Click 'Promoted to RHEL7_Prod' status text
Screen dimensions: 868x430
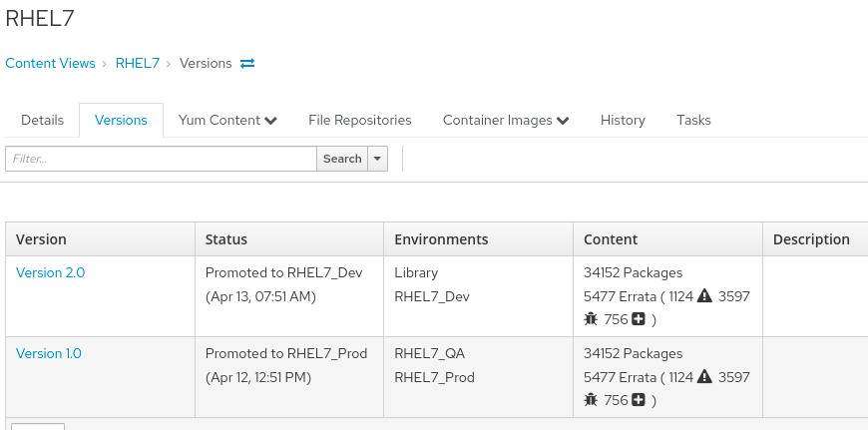click(x=286, y=353)
